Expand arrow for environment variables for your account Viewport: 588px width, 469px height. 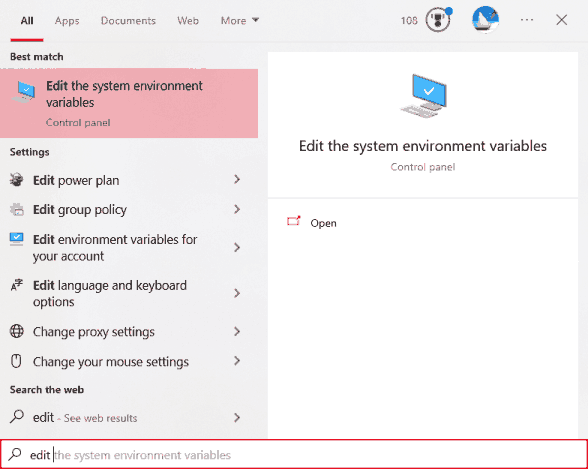click(237, 247)
